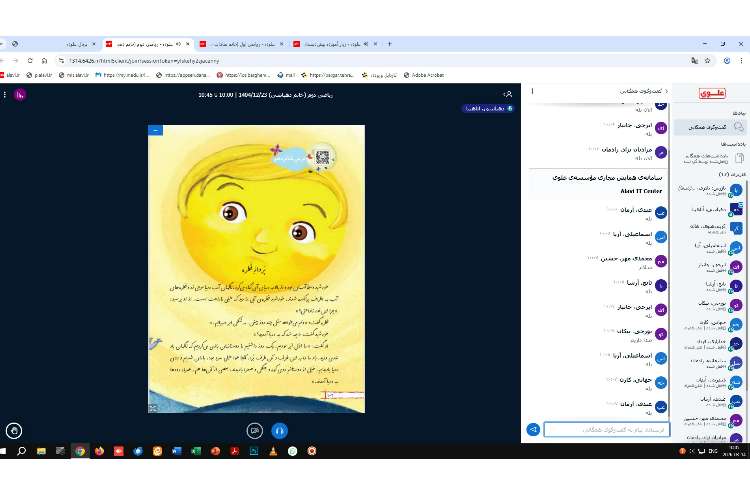This screenshot has width=750, height=480.
Task: Open the translate page icon in address bar
Action: (694, 61)
